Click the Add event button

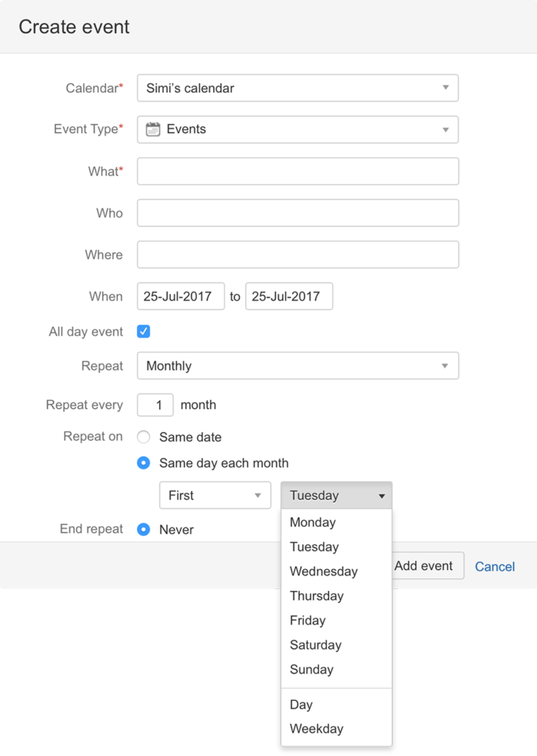point(427,565)
